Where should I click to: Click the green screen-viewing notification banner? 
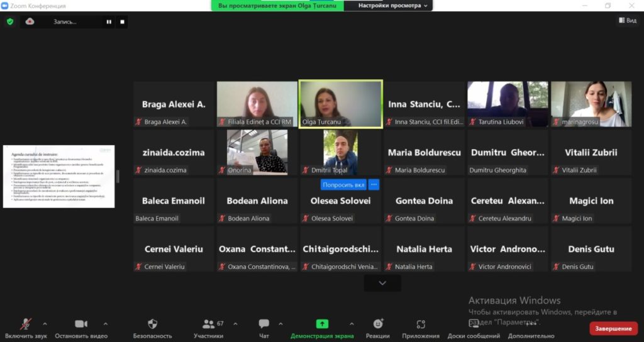(x=277, y=5)
